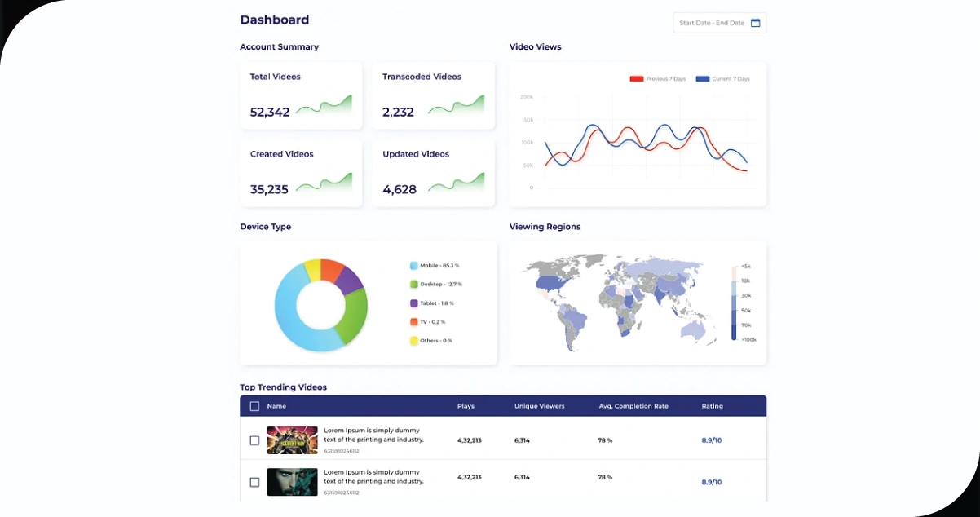Check the first trending video's checkbox
This screenshot has width=980, height=517.
point(254,440)
